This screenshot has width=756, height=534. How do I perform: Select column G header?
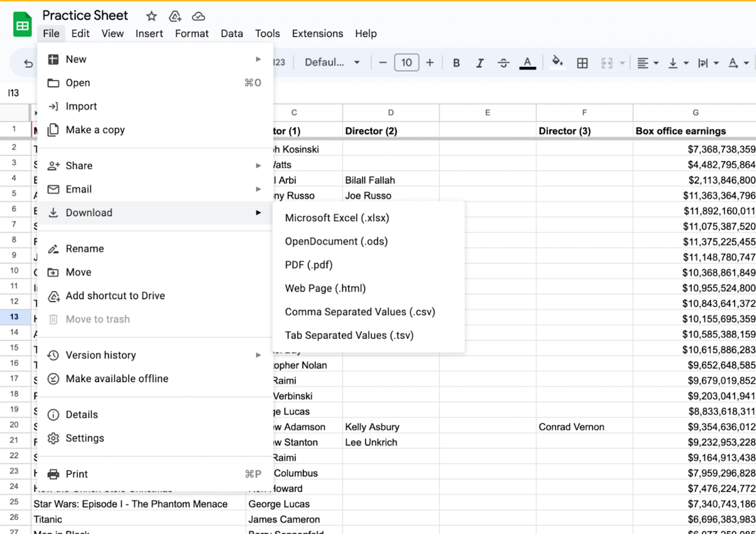tap(695, 112)
